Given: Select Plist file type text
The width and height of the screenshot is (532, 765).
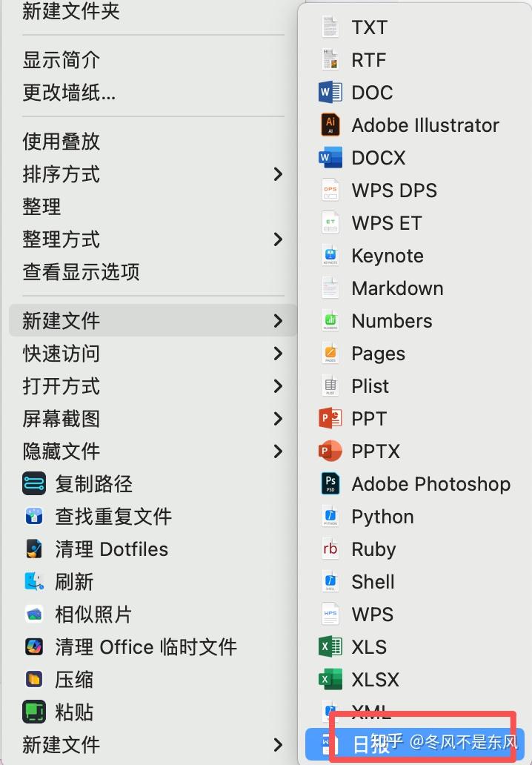Looking at the screenshot, I should click(x=370, y=386).
